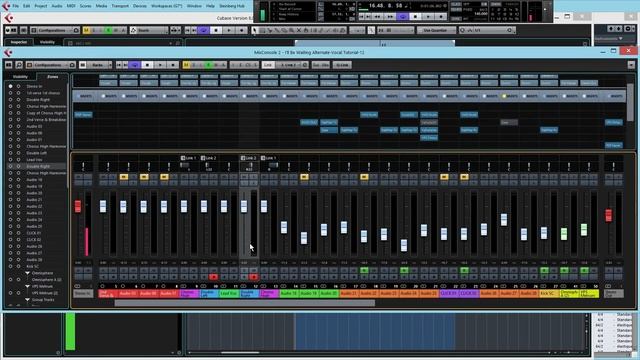
Task: Click the yellow M button in Project toolbar
Action: point(86,30)
